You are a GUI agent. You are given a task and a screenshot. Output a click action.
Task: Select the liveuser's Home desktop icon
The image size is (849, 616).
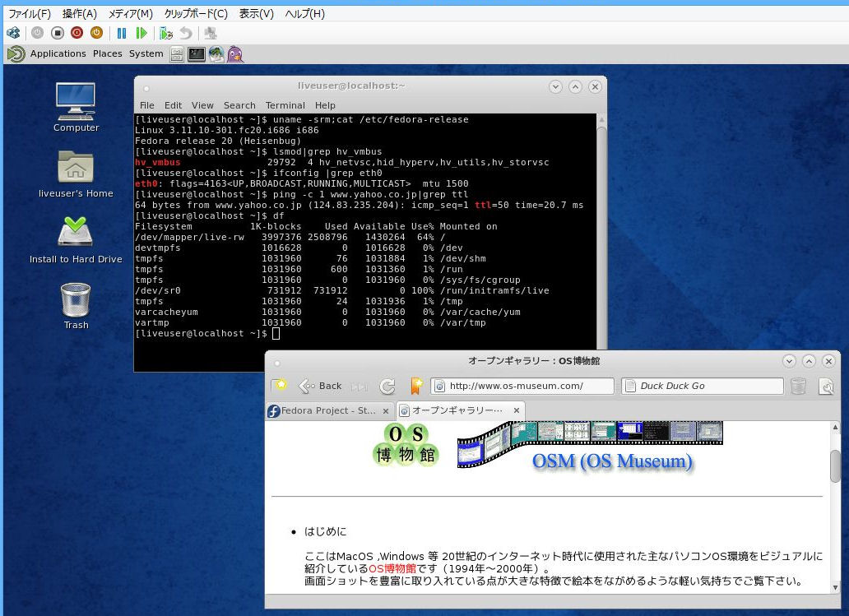[x=76, y=174]
